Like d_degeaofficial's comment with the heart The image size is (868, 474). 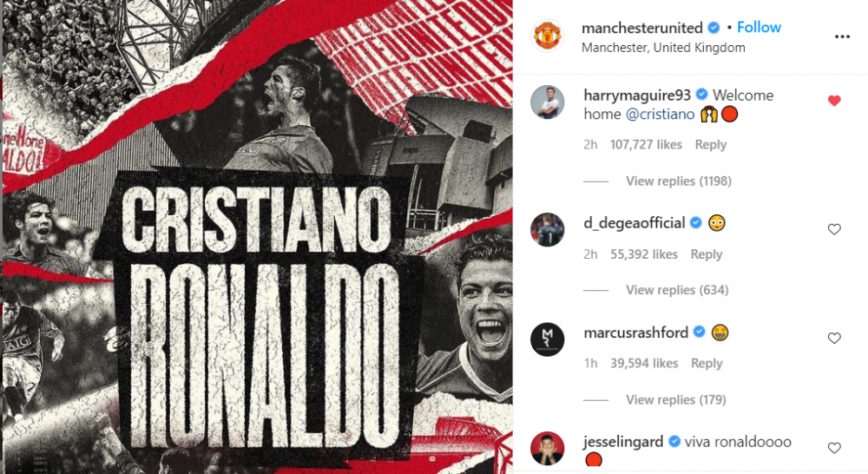pyautogui.click(x=834, y=229)
